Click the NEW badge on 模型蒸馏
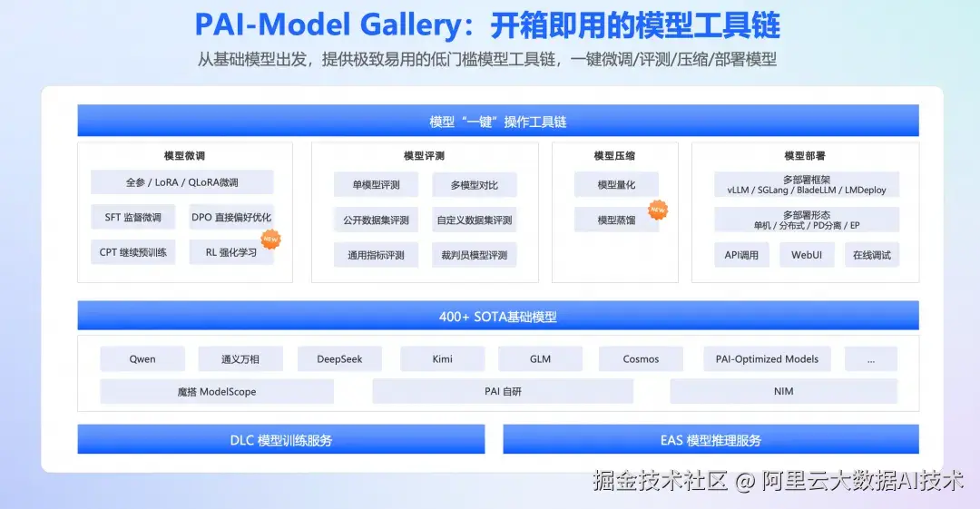This screenshot has height=509, width=980. coord(658,210)
